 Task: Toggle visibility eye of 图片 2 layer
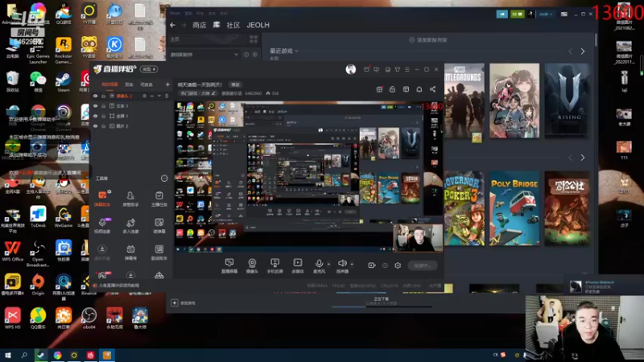pos(95,126)
